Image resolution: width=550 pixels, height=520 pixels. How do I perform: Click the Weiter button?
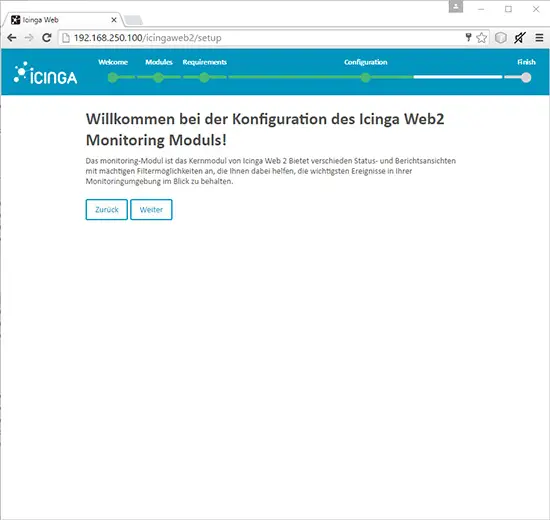click(x=151, y=209)
